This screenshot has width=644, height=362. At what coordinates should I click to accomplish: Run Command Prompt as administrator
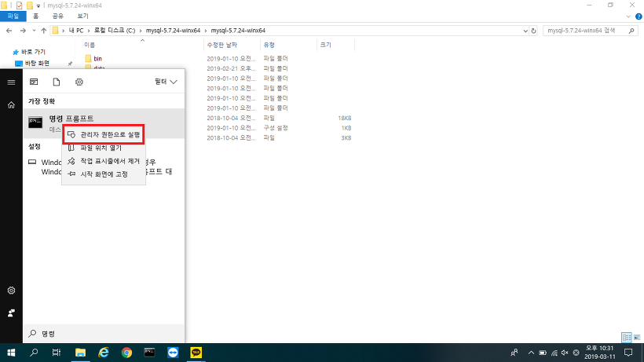click(x=104, y=134)
